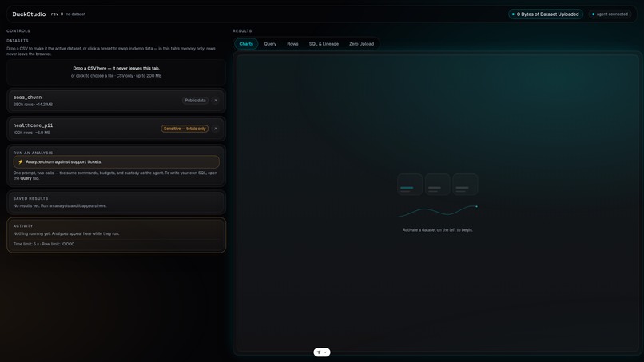The height and width of the screenshot is (362, 644).
Task: Click the Public data badge
Action: [195, 101]
